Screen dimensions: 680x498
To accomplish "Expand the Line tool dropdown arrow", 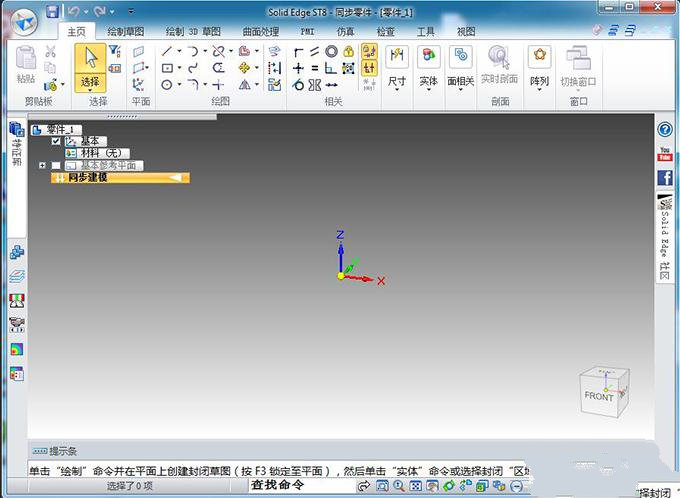I will pos(179,51).
